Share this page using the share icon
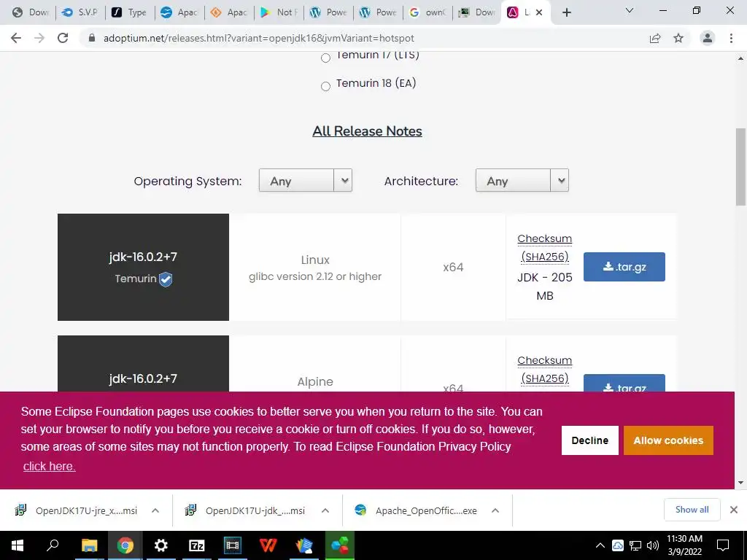 pos(655,38)
